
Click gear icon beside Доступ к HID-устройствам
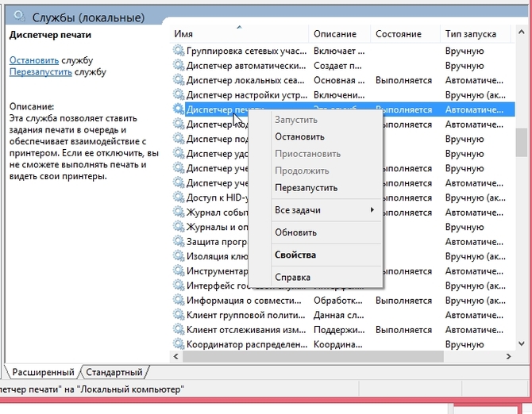pyautogui.click(x=179, y=197)
